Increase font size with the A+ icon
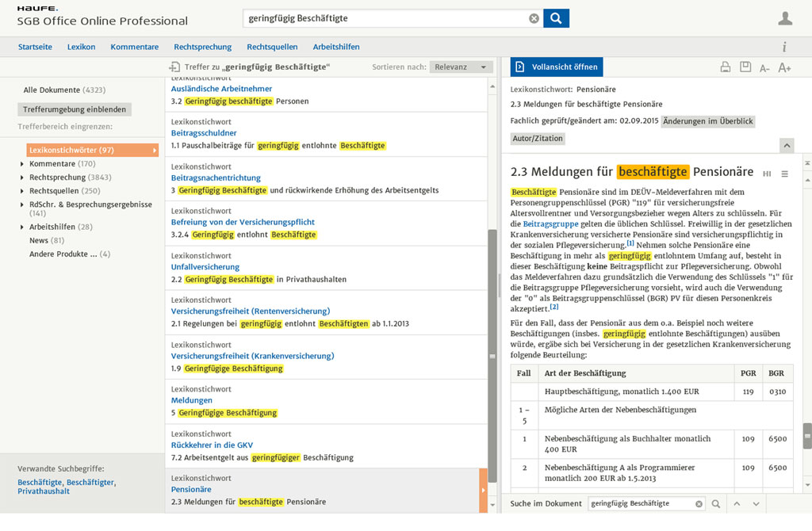812x531 pixels. coord(785,67)
